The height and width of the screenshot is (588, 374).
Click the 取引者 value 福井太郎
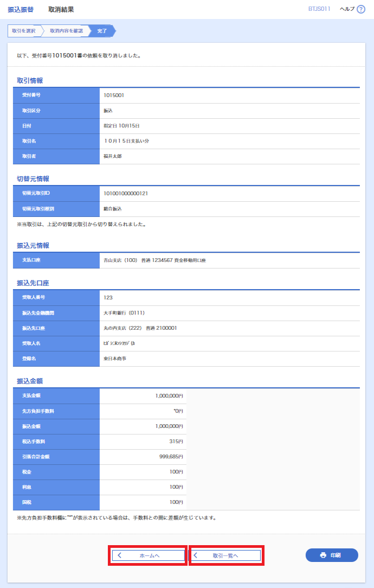tap(112, 156)
